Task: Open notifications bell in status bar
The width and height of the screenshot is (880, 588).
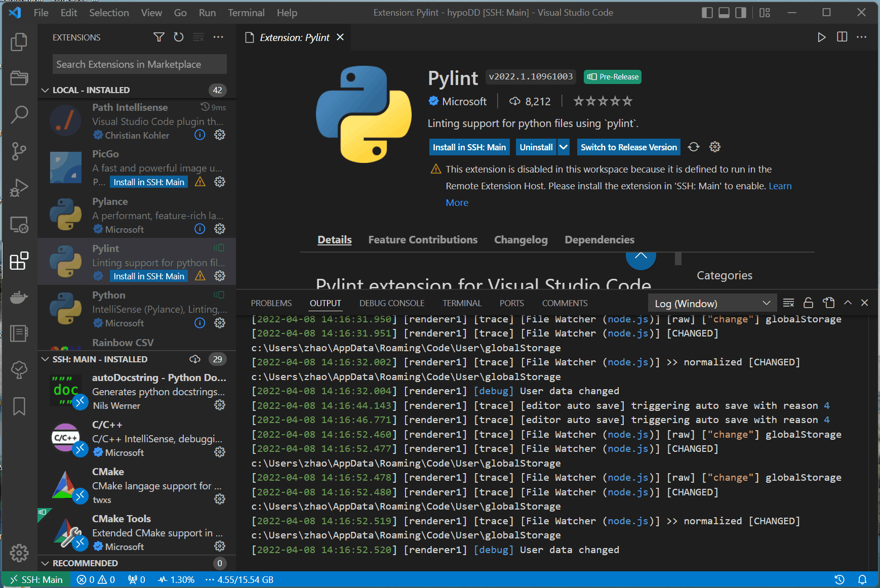Action: click(x=862, y=579)
